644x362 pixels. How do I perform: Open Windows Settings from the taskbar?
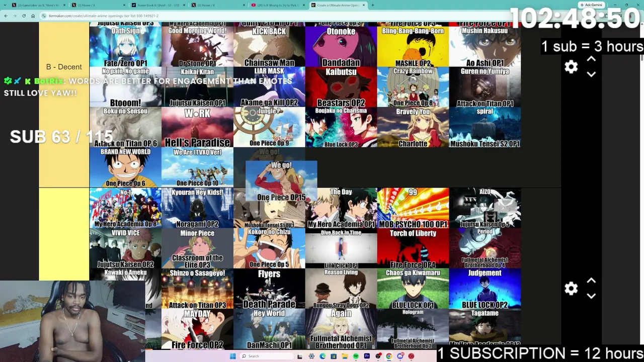[x=311, y=356]
